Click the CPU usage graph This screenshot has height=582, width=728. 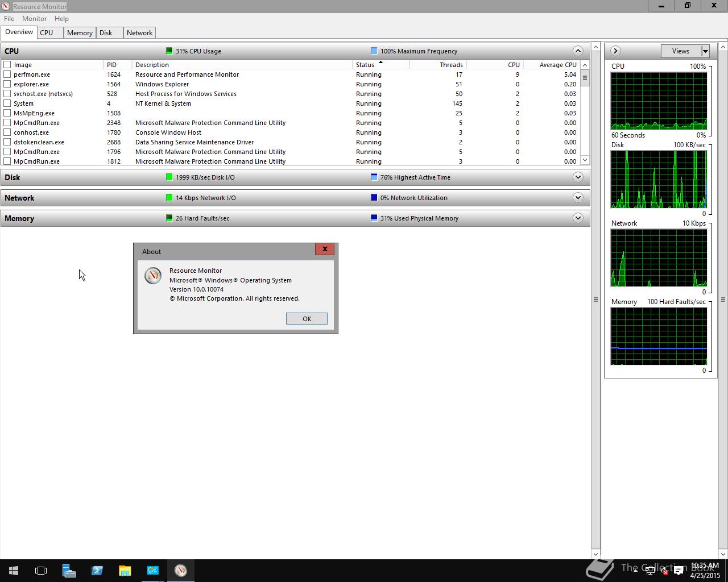(659, 101)
